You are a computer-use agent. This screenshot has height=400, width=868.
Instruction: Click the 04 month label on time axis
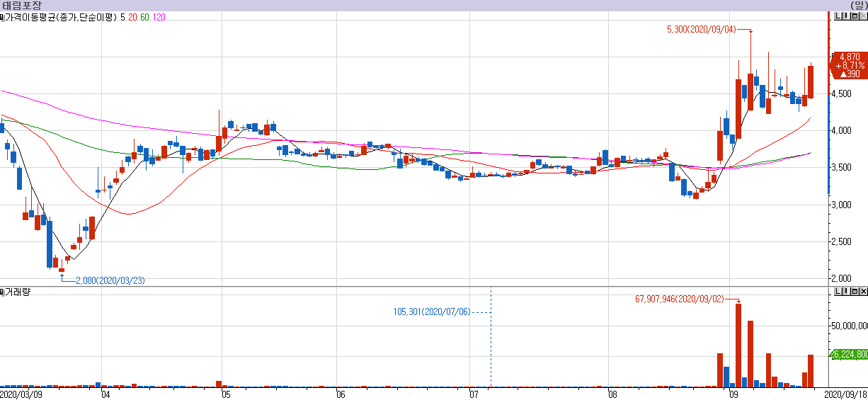[x=105, y=394]
